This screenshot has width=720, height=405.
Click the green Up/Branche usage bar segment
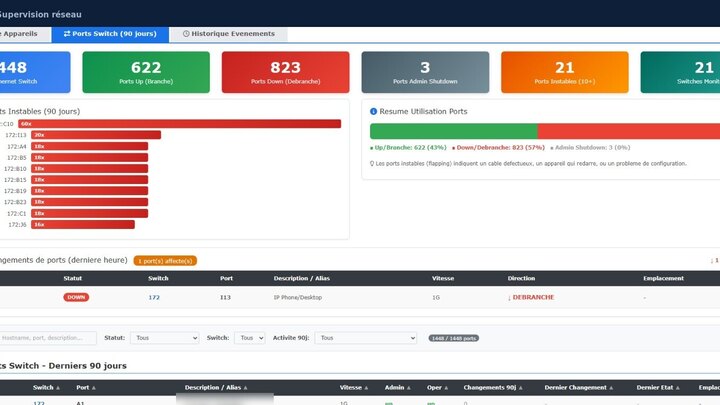(454, 131)
